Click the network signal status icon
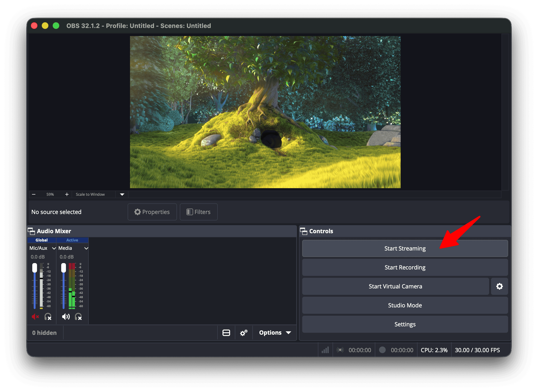The image size is (538, 392). 325,350
